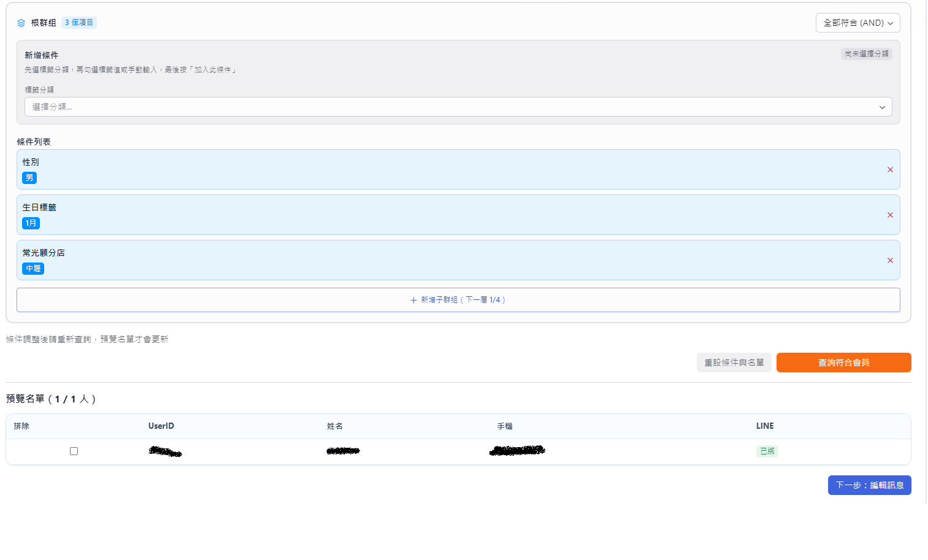Click the 3 個項目 count badge
928x560 pixels.
coord(79,23)
